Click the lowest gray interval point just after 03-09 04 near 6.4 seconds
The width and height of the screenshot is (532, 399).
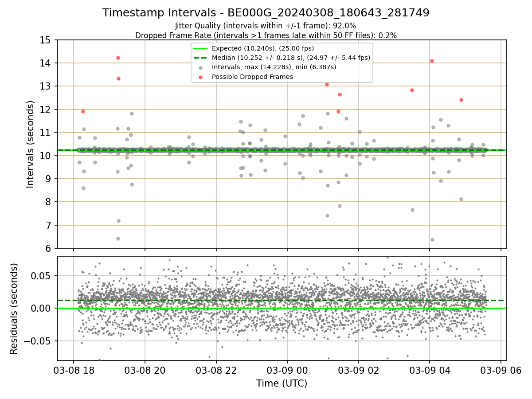432,239
